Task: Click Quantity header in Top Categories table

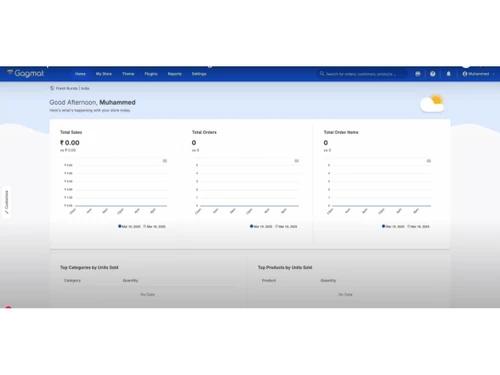Action: click(x=130, y=280)
